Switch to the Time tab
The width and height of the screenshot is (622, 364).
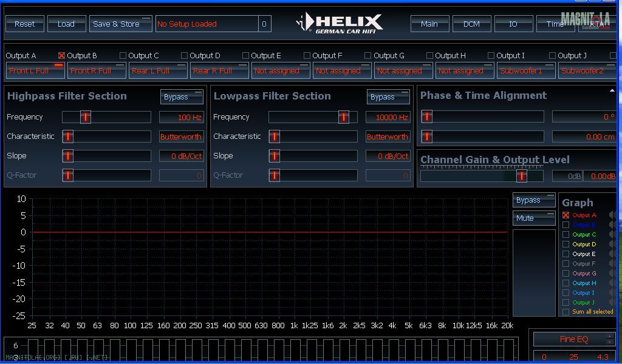555,24
